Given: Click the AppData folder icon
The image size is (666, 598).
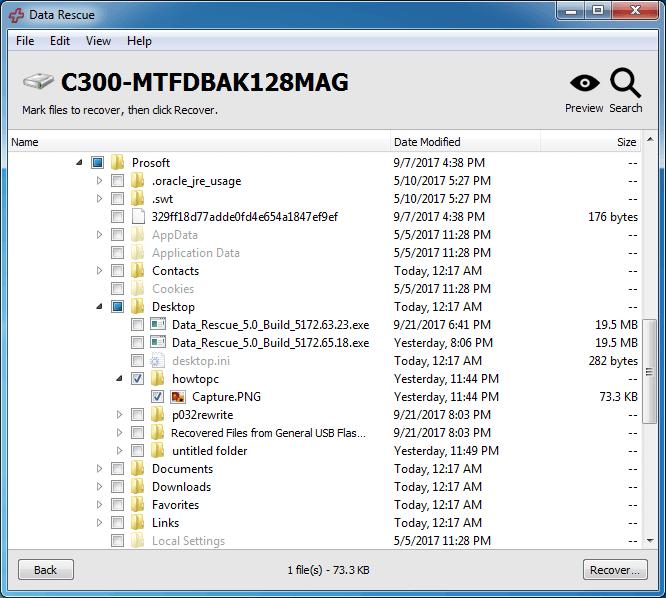Looking at the screenshot, I should (137, 234).
